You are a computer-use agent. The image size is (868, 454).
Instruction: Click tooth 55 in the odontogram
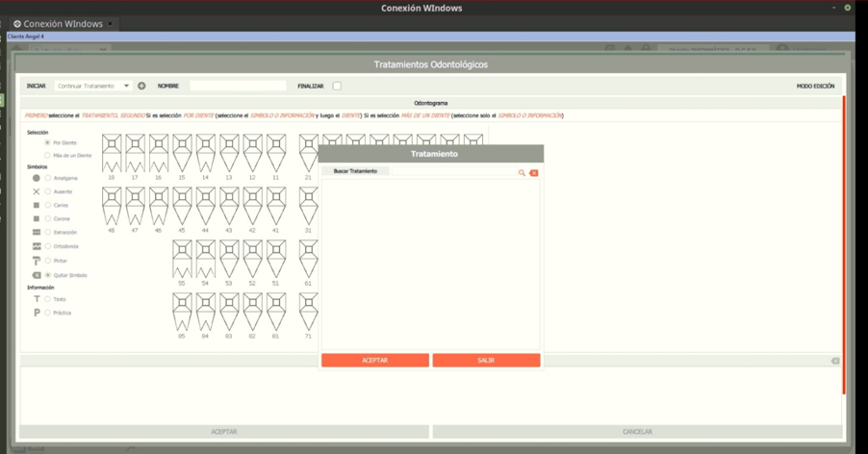click(x=182, y=259)
